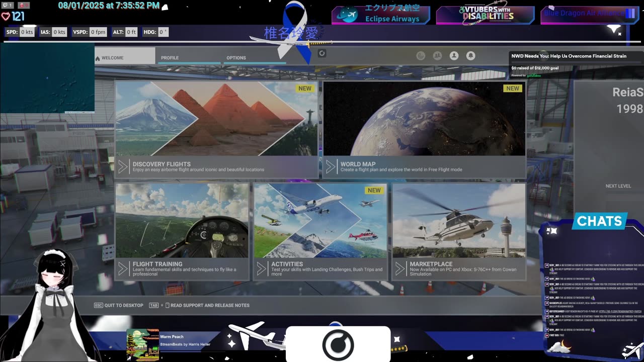Image resolution: width=644 pixels, height=362 pixels.
Task: Click the arrow icon beside FLIGHT TRAINING
Action: pos(123,269)
